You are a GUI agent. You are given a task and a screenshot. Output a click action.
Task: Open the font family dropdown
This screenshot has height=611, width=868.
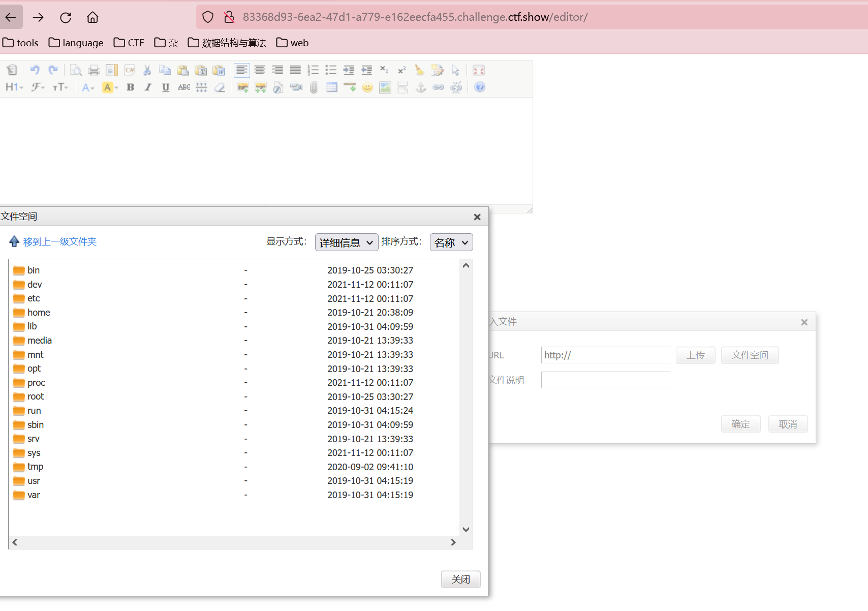click(38, 87)
